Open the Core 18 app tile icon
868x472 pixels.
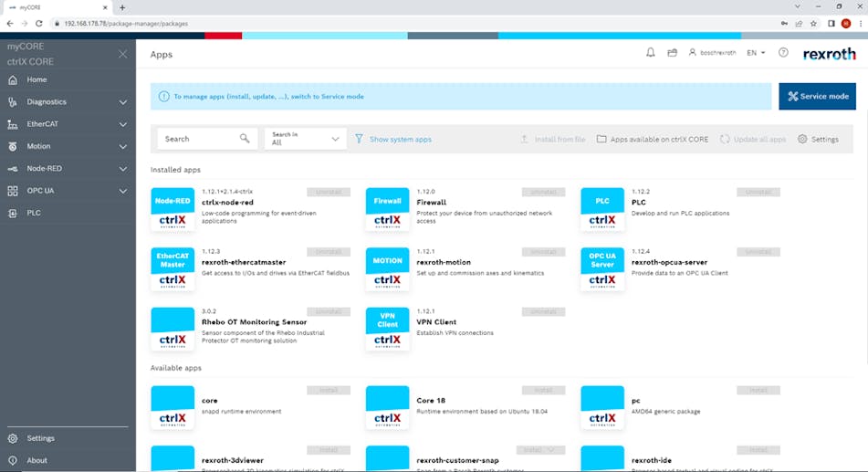pyautogui.click(x=388, y=408)
